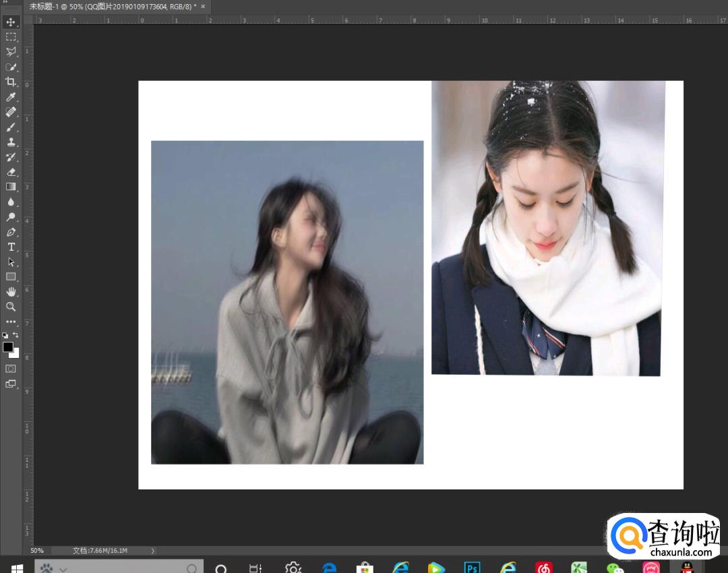728x573 pixels.
Task: Select the Horizontal Type tool
Action: pyautogui.click(x=11, y=247)
